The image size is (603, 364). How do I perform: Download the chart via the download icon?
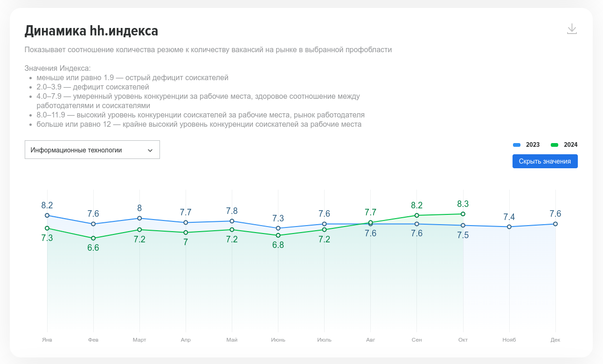(x=572, y=29)
